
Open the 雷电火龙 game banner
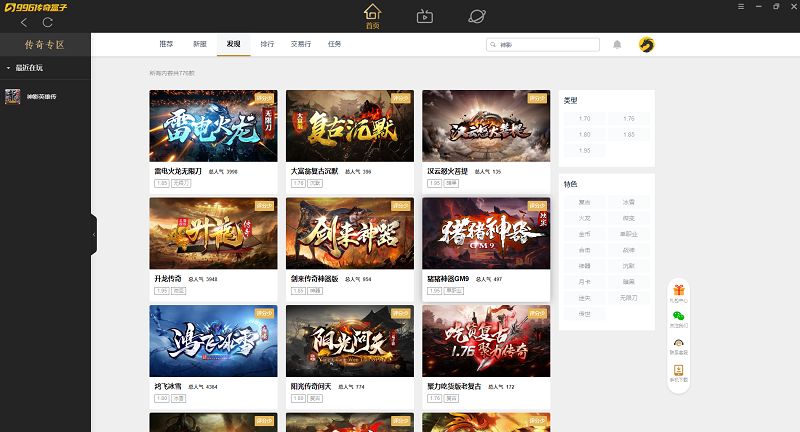pyautogui.click(x=213, y=126)
